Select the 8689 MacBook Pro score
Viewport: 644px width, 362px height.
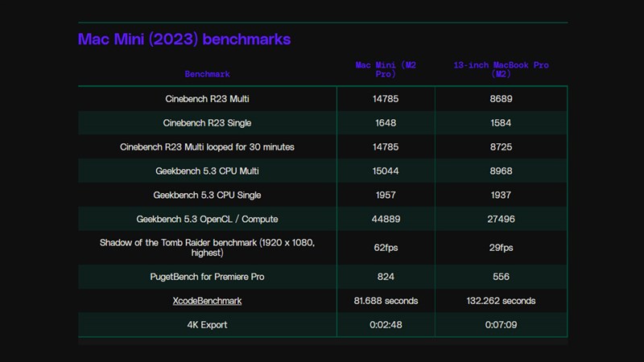501,99
